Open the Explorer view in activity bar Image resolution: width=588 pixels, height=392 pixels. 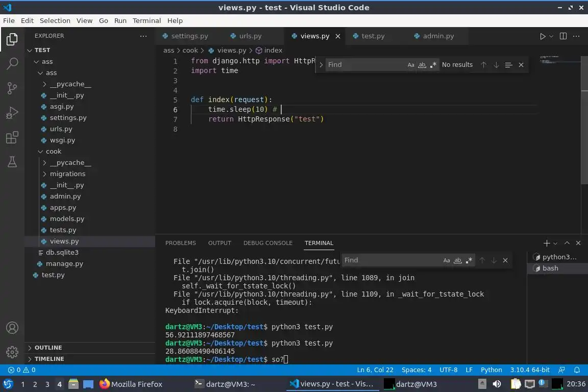pyautogui.click(x=12, y=39)
